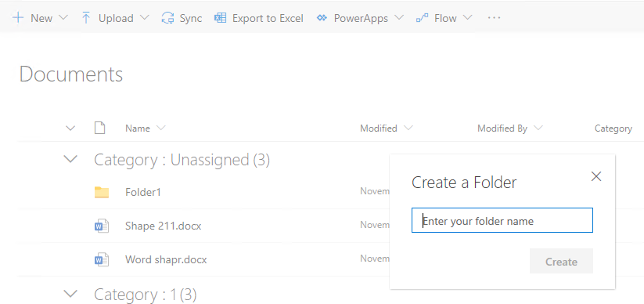Image resolution: width=644 pixels, height=304 pixels.
Task: Click the Upload arrow icon
Action: click(x=86, y=18)
